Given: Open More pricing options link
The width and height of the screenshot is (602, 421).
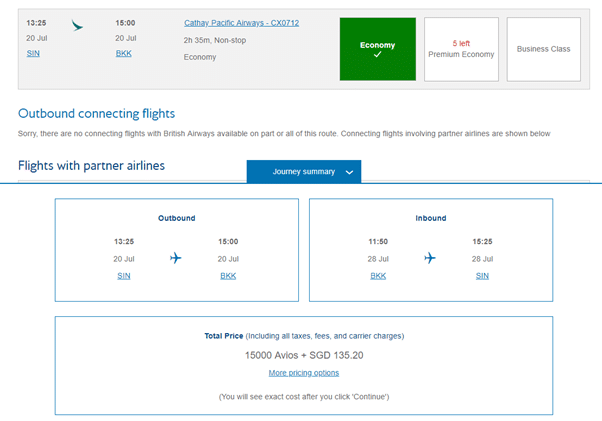Looking at the screenshot, I should click(303, 373).
